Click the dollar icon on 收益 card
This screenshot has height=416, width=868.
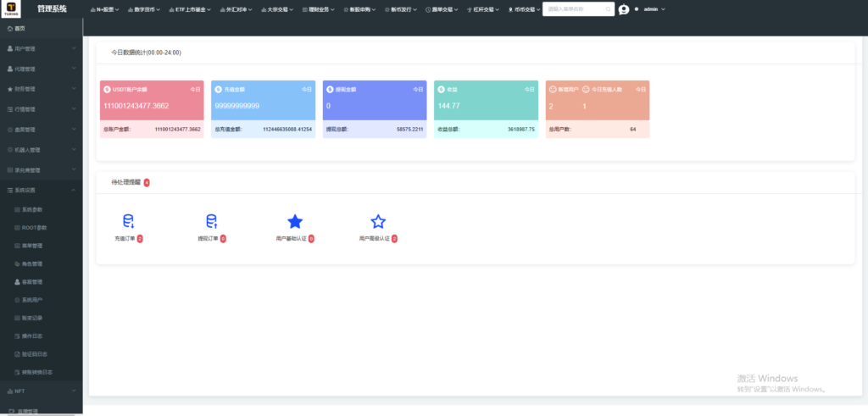[441, 89]
